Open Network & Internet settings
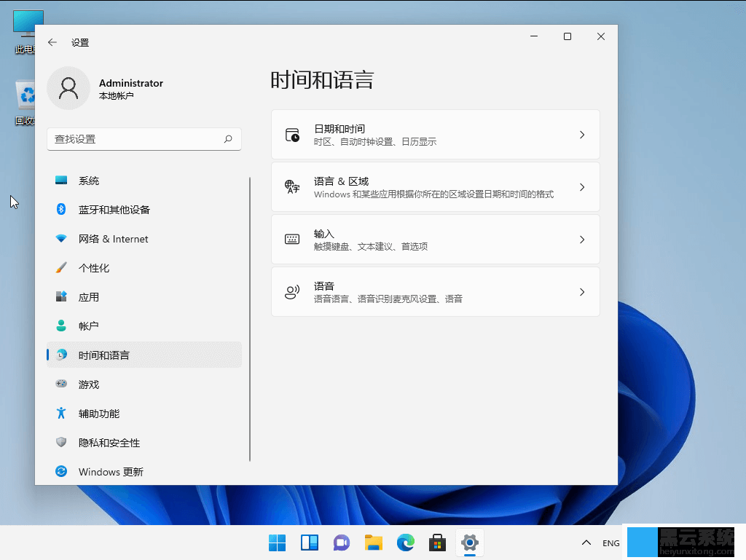The width and height of the screenshot is (746, 560). point(113,239)
